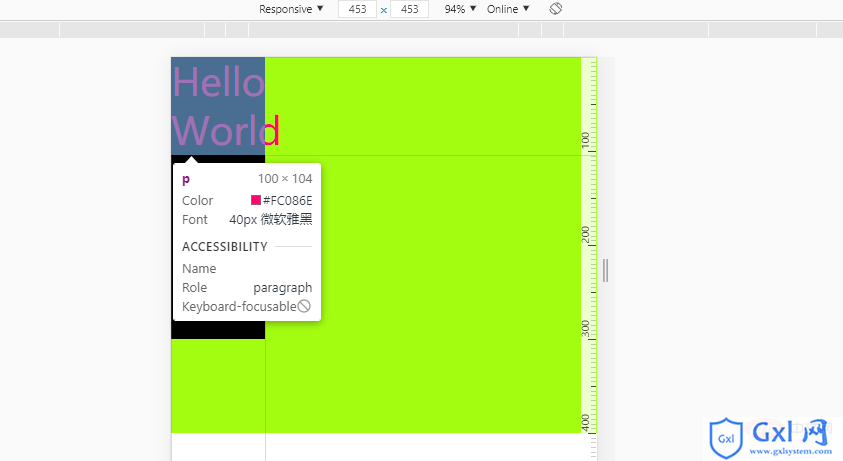
Task: Click the '100 × 104' size text
Action: tap(285, 179)
